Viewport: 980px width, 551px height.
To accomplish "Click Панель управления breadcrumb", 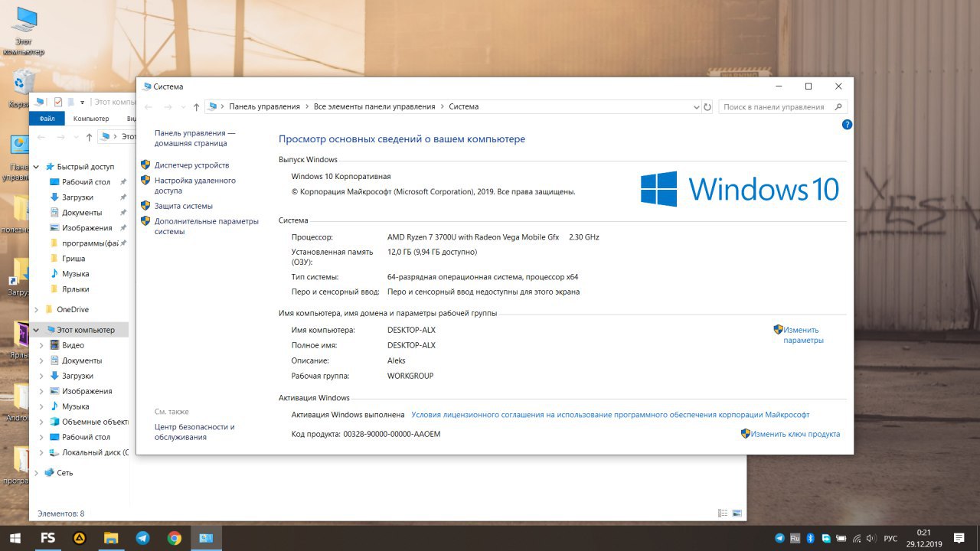I will click(264, 107).
